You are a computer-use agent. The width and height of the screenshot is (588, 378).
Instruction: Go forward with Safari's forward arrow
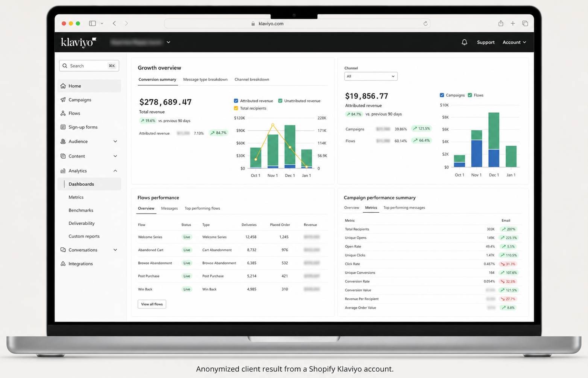point(126,23)
